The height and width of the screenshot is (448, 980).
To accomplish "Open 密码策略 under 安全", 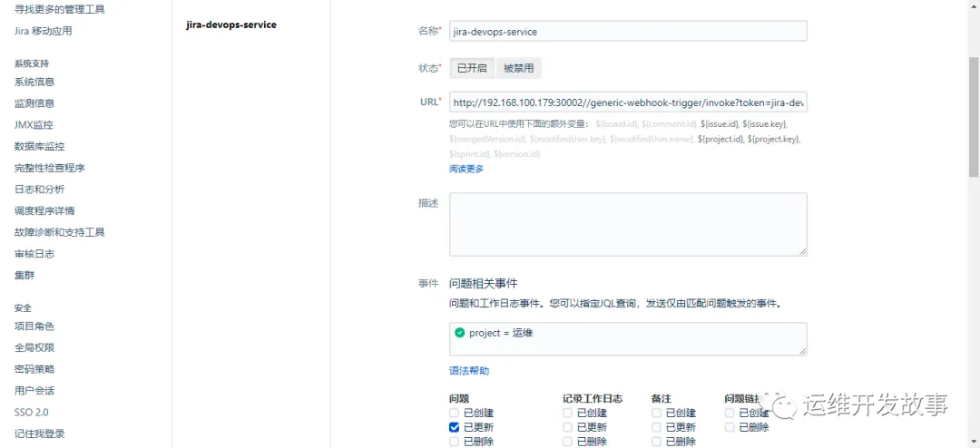I will tap(34, 369).
